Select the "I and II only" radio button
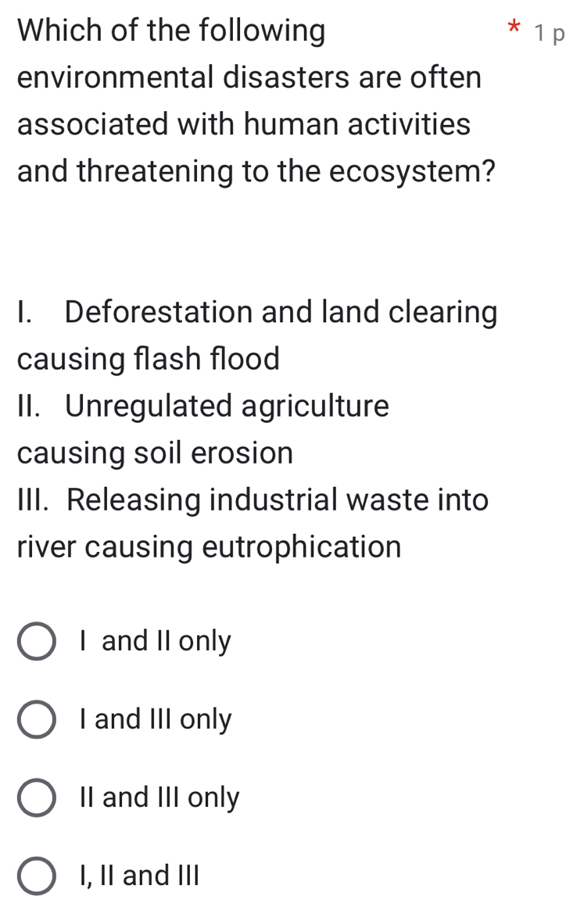The height and width of the screenshot is (924, 566). click(37, 642)
